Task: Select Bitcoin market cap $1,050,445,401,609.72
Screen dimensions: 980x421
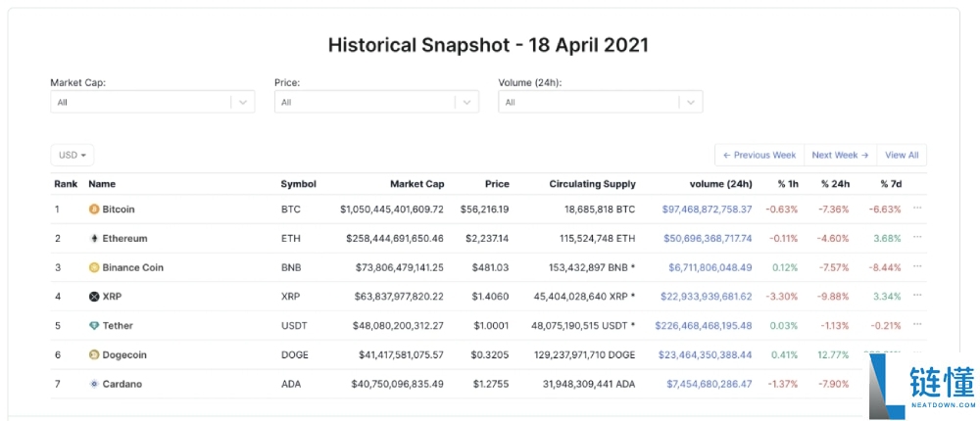Action: point(392,210)
